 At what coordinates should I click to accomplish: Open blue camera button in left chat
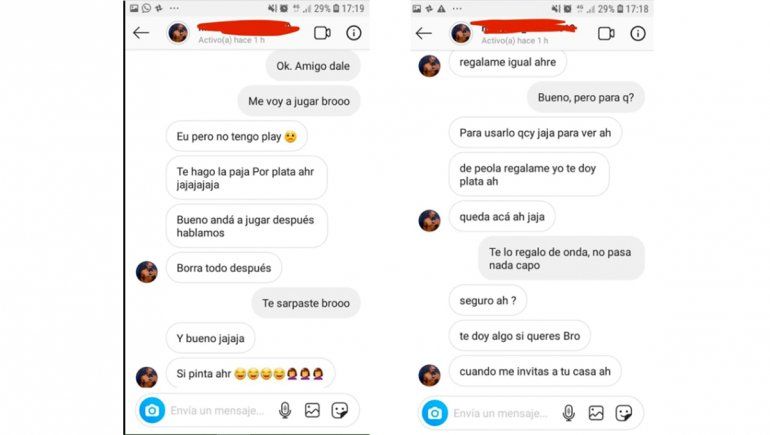point(152,410)
